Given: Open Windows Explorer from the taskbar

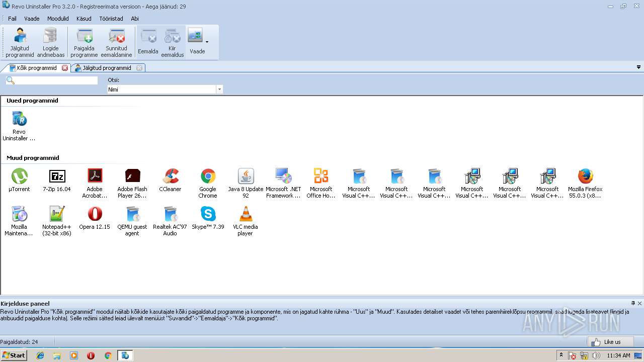Looking at the screenshot, I should click(x=57, y=355).
